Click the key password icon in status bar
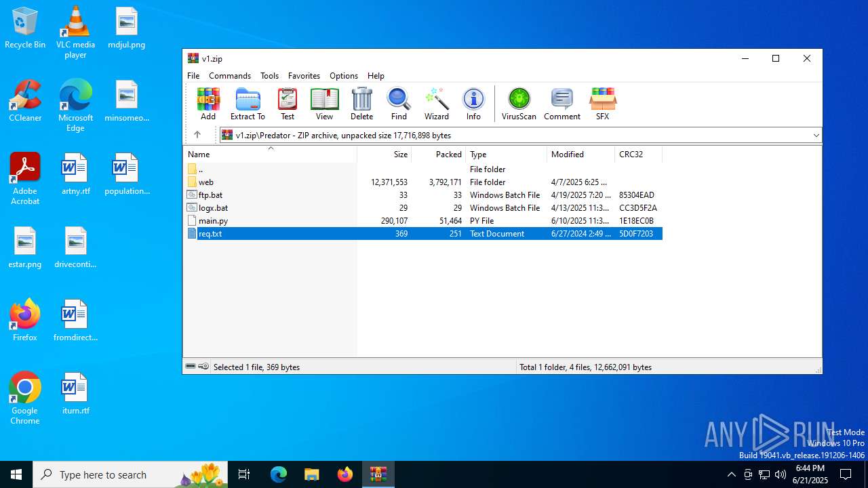 (x=203, y=367)
